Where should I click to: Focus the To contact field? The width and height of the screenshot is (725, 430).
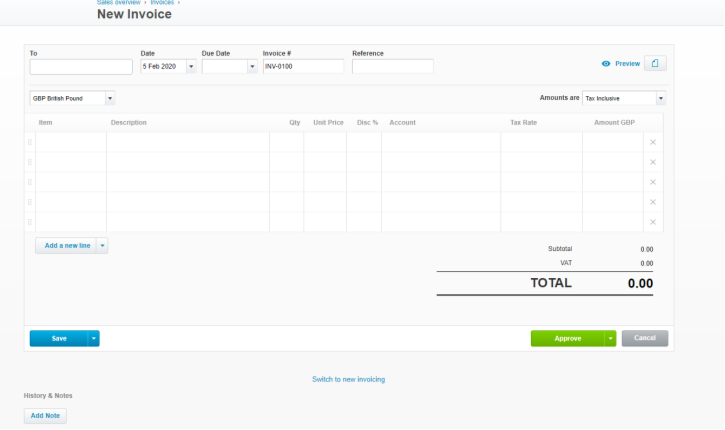[x=81, y=67]
